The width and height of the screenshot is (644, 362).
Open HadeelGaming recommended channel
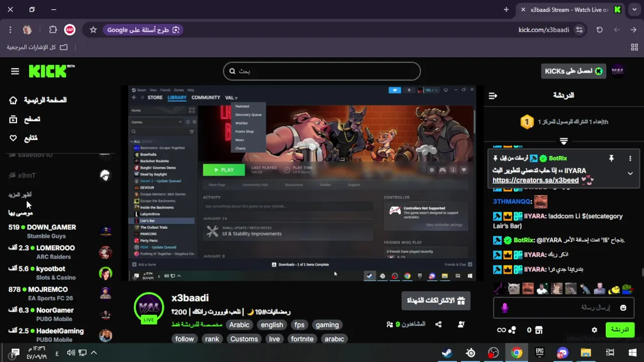tap(59, 335)
